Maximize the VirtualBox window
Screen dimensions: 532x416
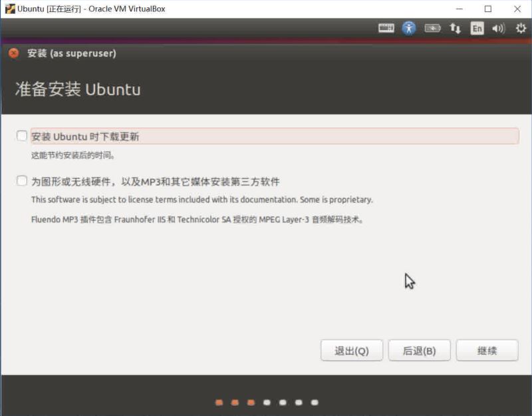(488, 9)
